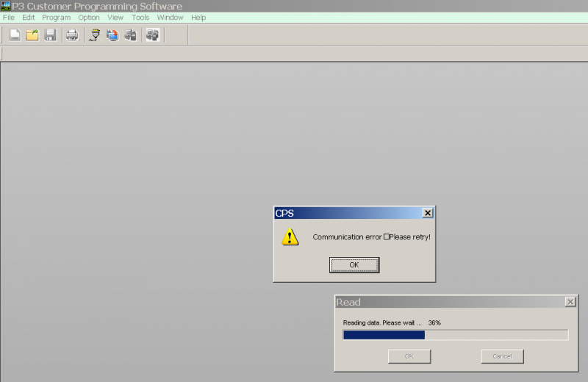This screenshot has height=382, width=588.
Task: Click the Save floppy disk icon
Action: (x=50, y=35)
